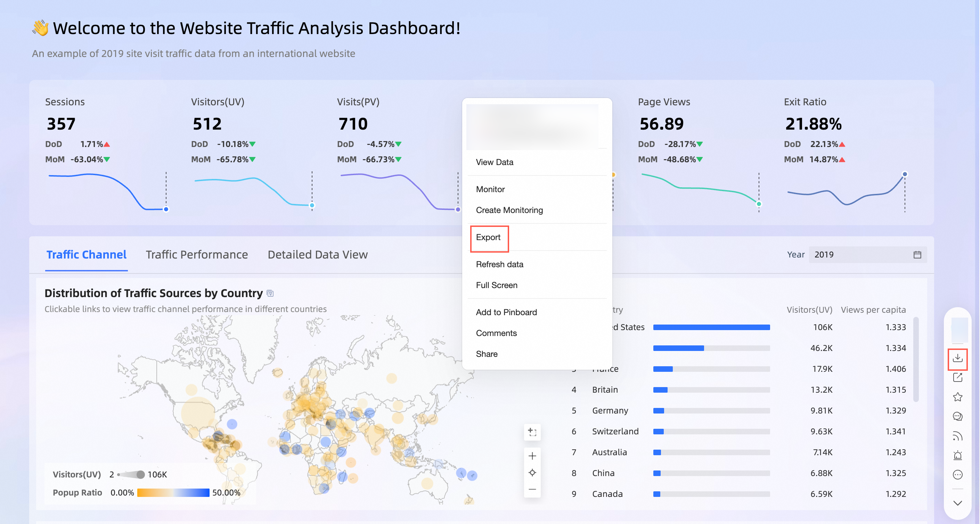Click the download icon in right sidebar
The height and width of the screenshot is (524, 980).
tap(957, 358)
